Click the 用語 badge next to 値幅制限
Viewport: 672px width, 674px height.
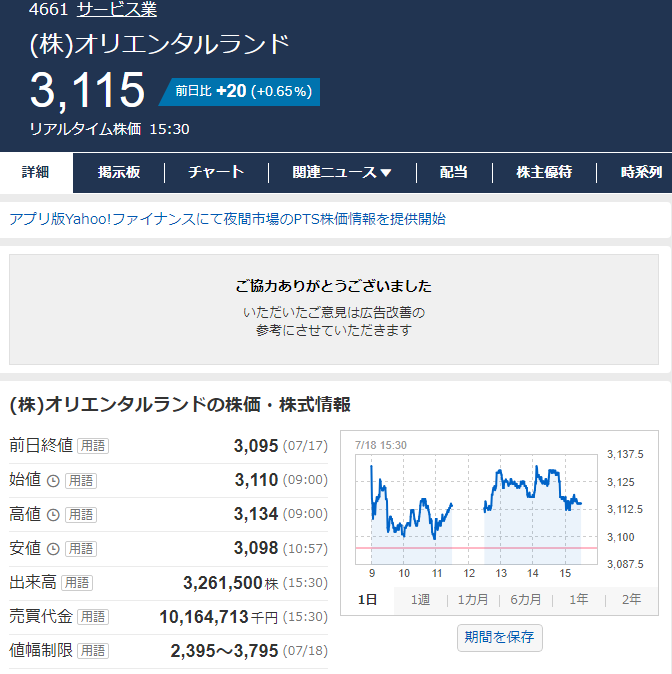[x=93, y=651]
